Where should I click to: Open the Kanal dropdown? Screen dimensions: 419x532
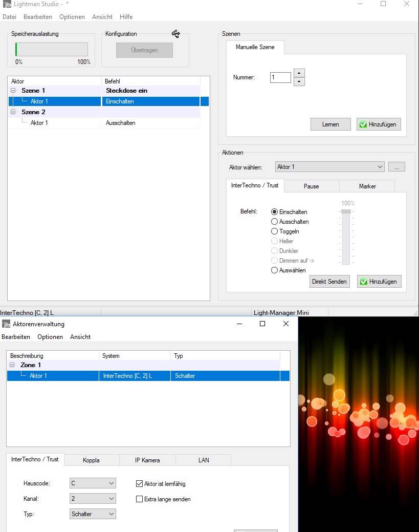pos(93,499)
